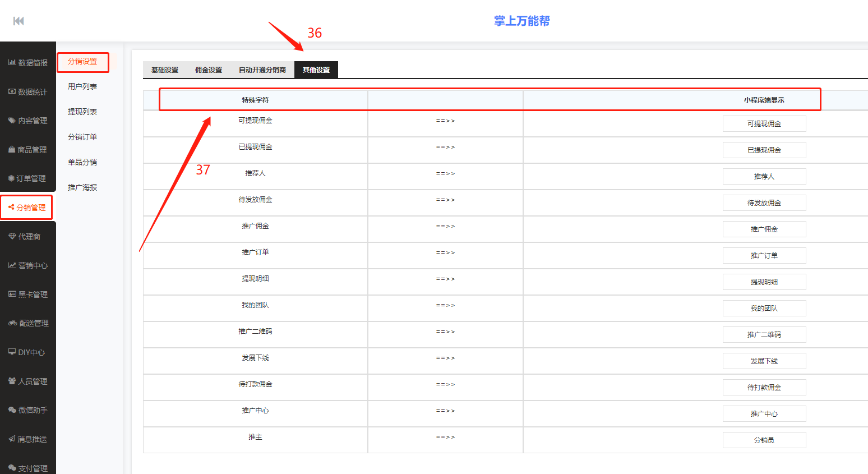This screenshot has height=474, width=868.
Task: Focus the 推广二维码 display name input
Action: click(764, 335)
